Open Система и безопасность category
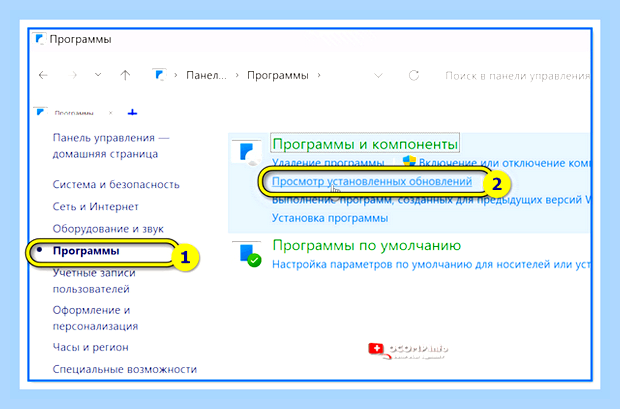This screenshot has width=620, height=409. [116, 184]
